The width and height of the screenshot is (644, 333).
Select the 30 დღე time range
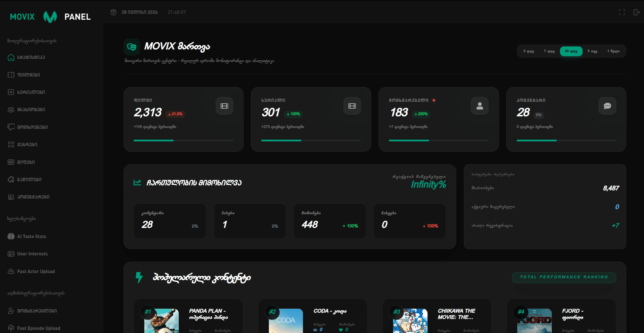click(x=571, y=51)
